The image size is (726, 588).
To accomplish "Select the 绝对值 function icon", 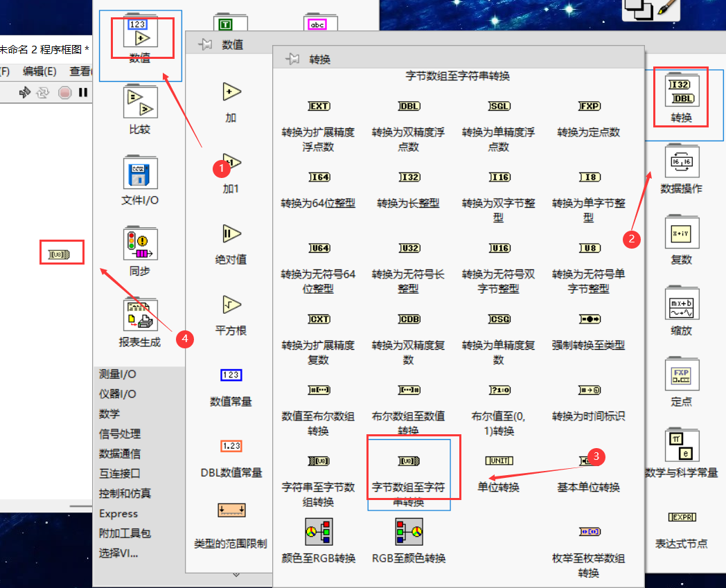I will coord(231,233).
